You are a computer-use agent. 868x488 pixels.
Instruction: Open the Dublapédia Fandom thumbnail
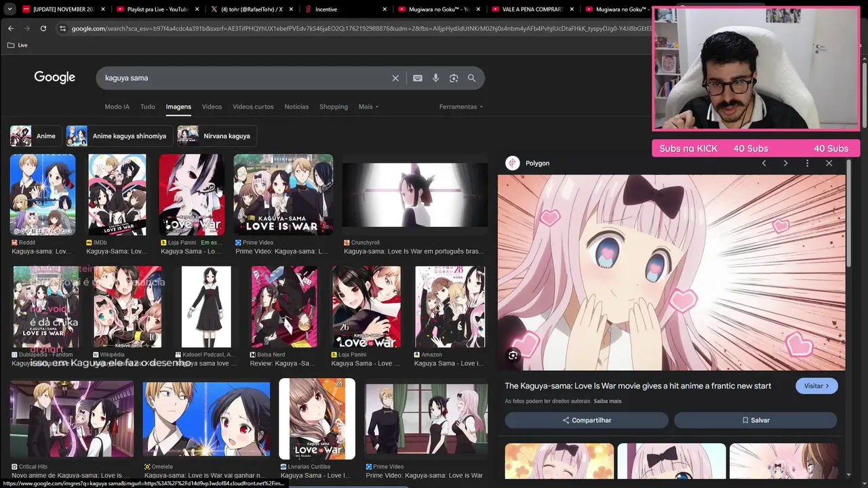(x=46, y=306)
